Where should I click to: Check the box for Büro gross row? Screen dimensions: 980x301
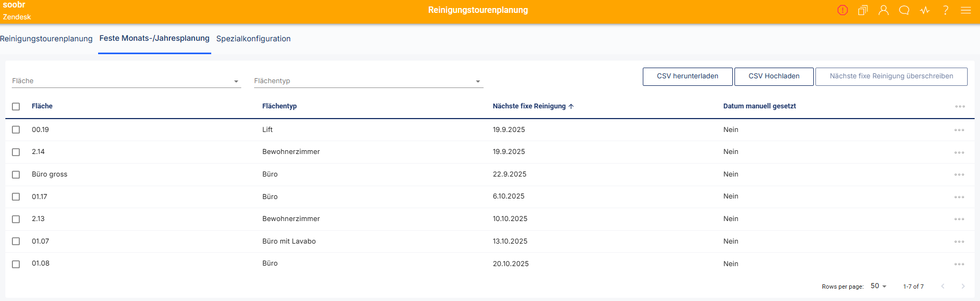coord(16,175)
